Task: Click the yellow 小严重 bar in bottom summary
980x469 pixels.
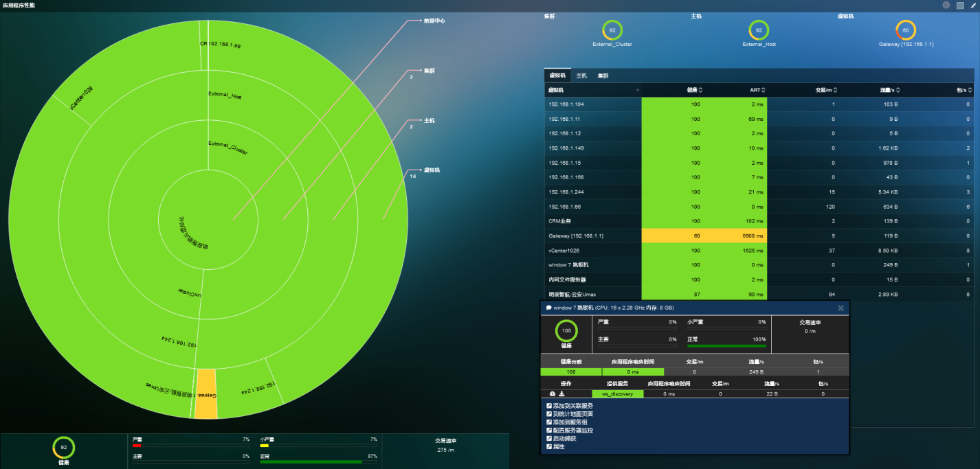Action: tap(264, 446)
